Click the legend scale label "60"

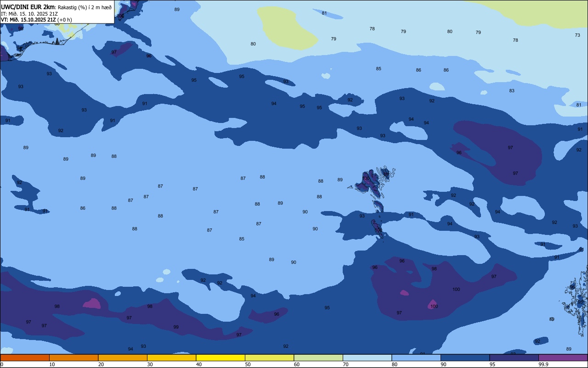297,364
